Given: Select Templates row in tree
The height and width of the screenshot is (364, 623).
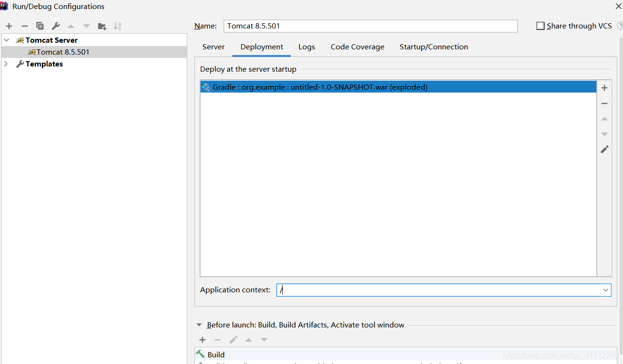Looking at the screenshot, I should click(x=95, y=64).
